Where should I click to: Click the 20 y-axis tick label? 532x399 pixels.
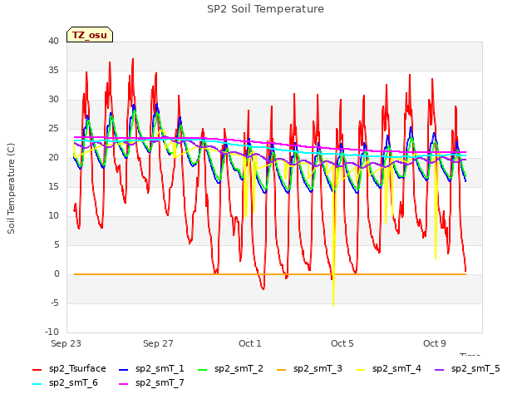(53, 157)
